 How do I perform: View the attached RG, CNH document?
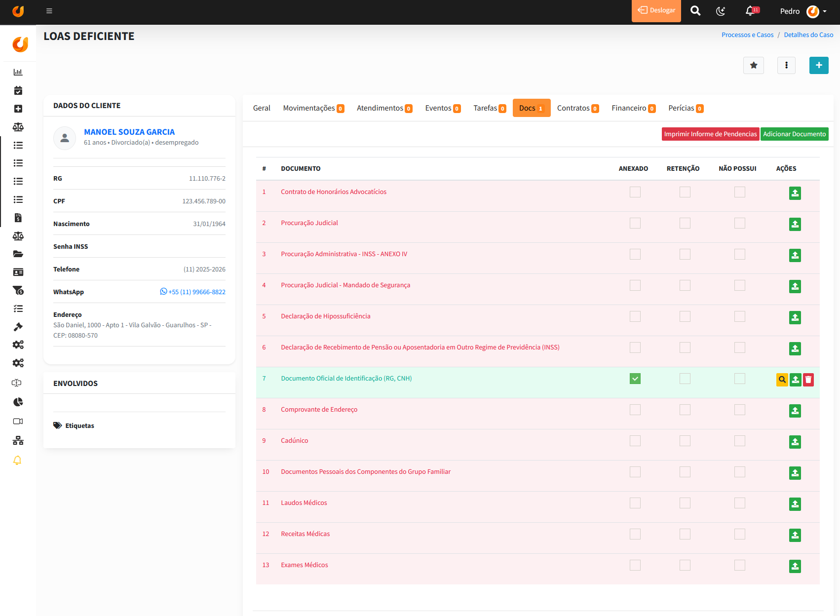pyautogui.click(x=782, y=380)
